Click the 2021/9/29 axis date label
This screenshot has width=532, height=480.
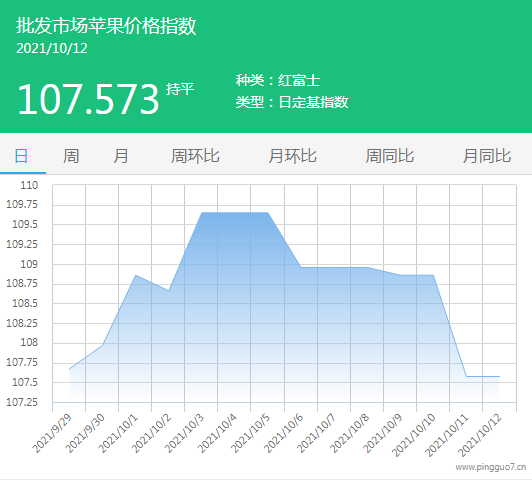pyautogui.click(x=53, y=433)
